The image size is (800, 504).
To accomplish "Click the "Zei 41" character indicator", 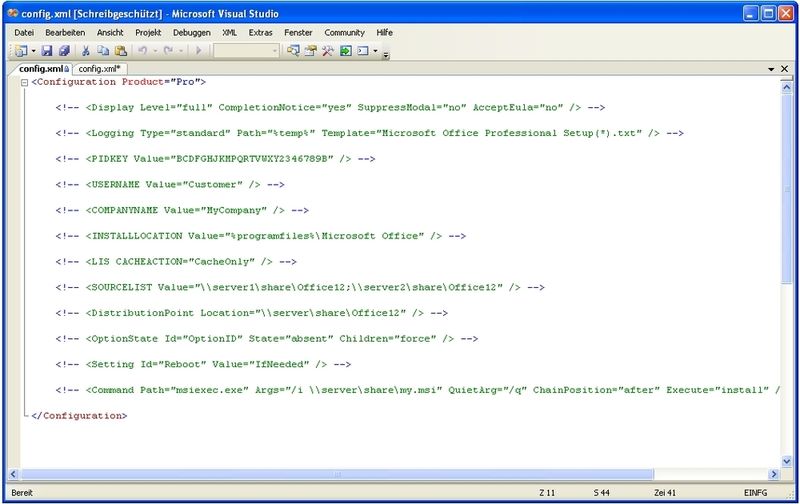I will (x=665, y=493).
